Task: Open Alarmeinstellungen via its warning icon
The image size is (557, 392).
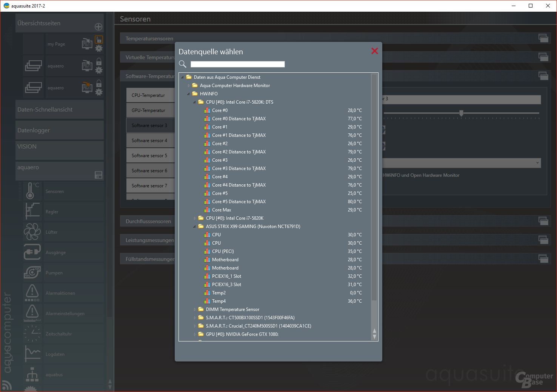Action: 32,313
